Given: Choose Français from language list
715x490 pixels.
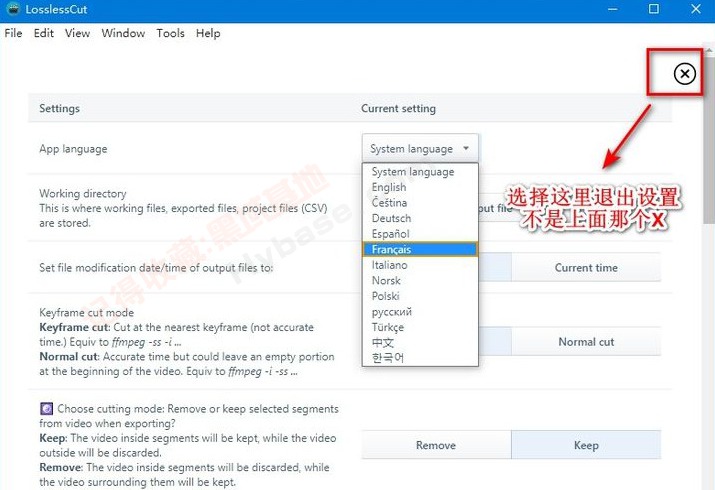Looking at the screenshot, I should pos(420,249).
